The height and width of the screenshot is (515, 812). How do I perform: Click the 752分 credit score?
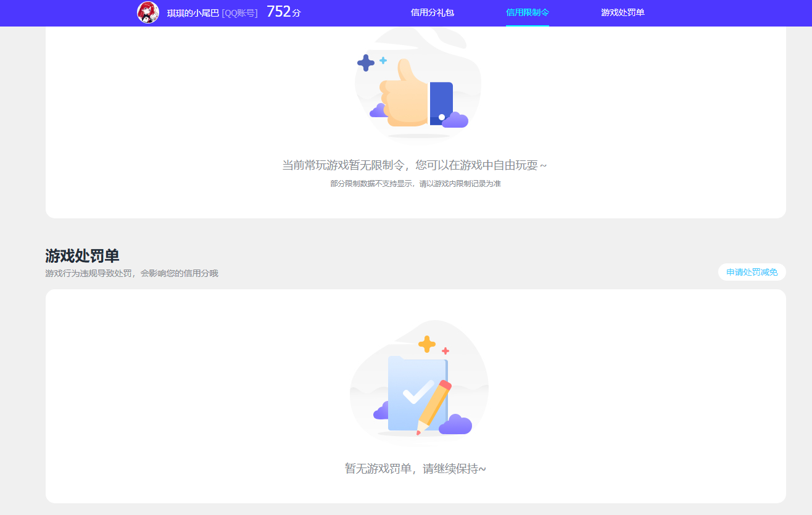click(284, 12)
